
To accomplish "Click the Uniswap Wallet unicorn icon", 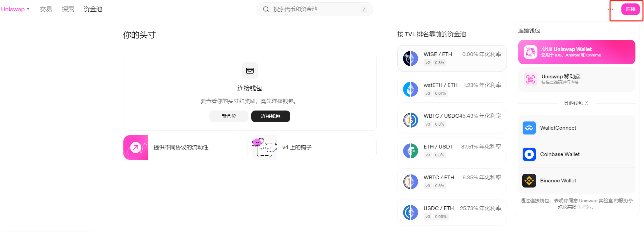I will (530, 52).
